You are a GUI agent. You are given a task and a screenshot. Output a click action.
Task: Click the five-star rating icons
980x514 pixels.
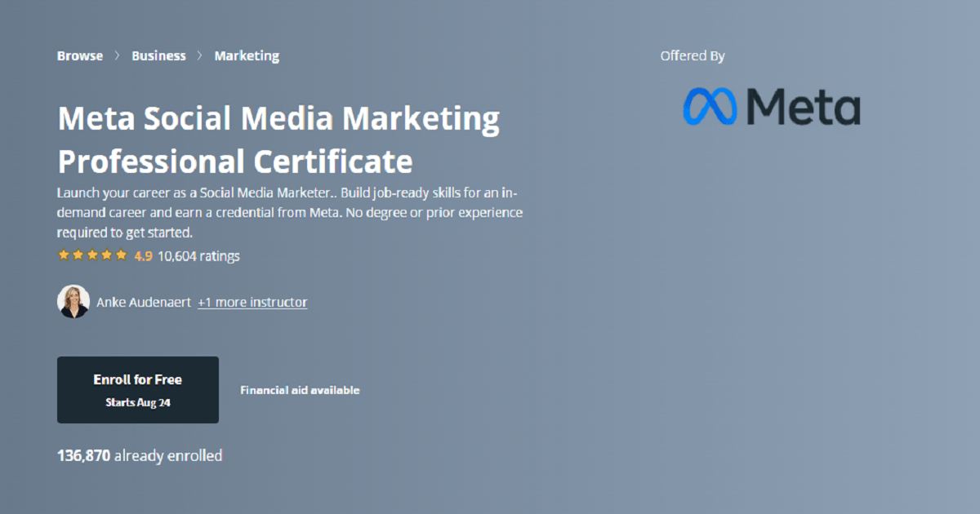tap(92, 255)
